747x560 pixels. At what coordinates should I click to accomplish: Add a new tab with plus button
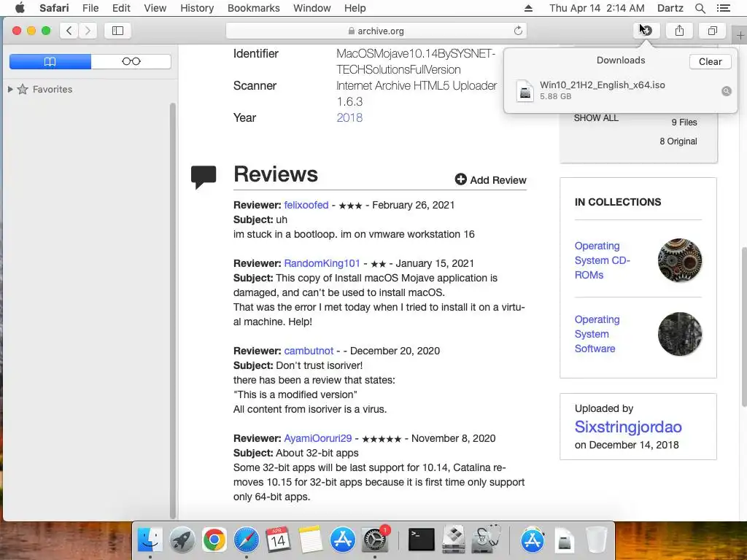point(740,36)
